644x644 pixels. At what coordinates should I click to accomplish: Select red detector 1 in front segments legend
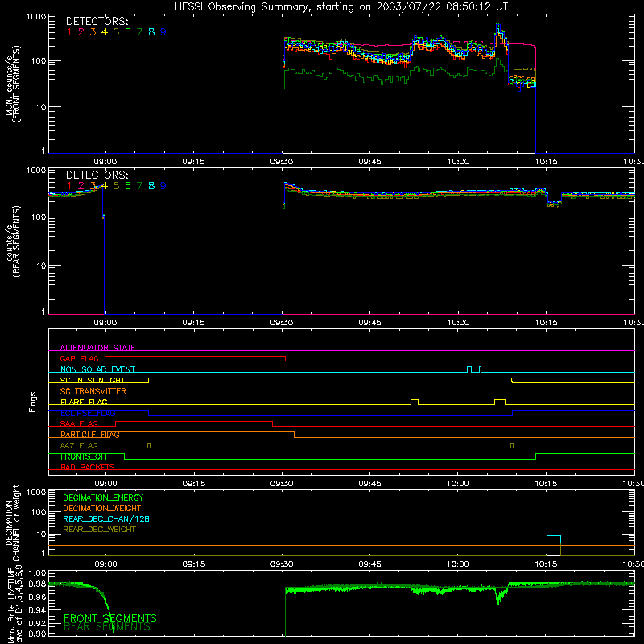(x=69, y=32)
